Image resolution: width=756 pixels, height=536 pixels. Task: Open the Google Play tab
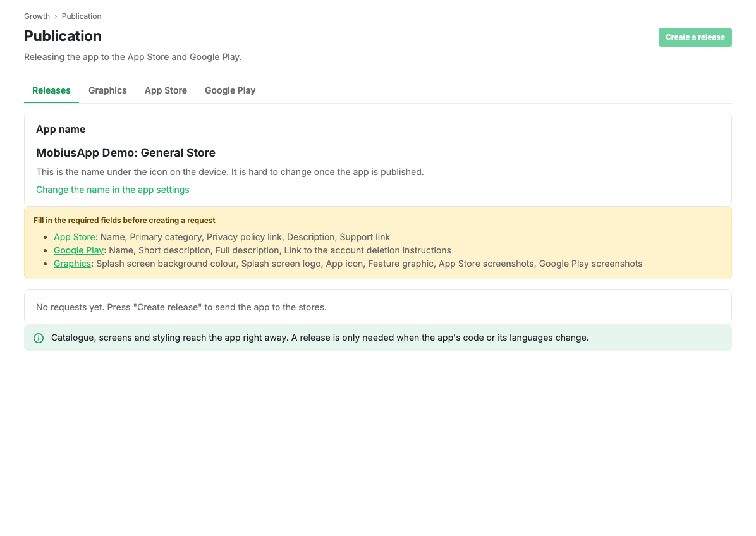point(230,90)
